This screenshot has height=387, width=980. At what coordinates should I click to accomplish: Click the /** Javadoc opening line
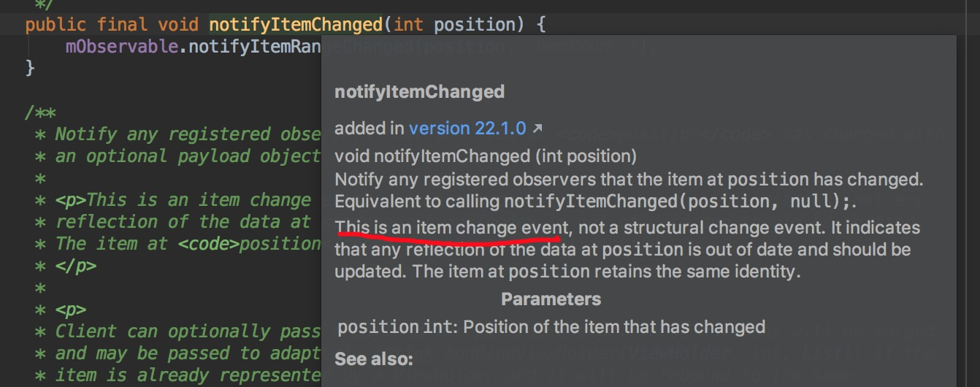(40, 113)
